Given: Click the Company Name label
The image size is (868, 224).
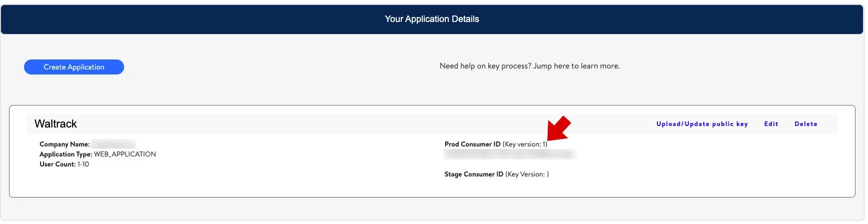Looking at the screenshot, I should tap(65, 144).
